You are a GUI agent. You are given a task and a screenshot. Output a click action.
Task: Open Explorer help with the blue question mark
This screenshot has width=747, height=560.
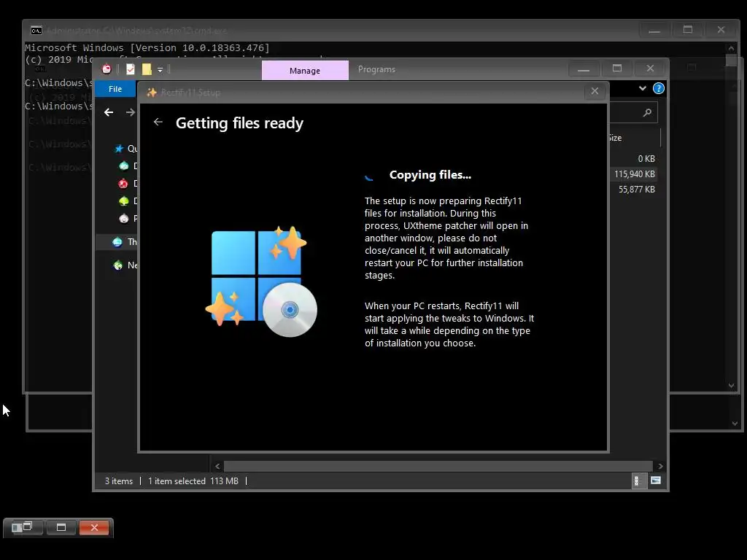click(659, 88)
